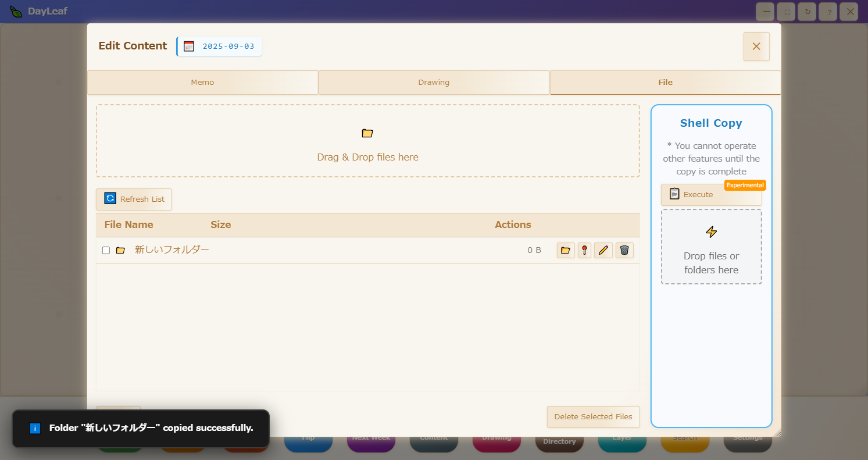This screenshot has height=460, width=868.
Task: Rename folder using the pencil icon
Action: (x=603, y=250)
